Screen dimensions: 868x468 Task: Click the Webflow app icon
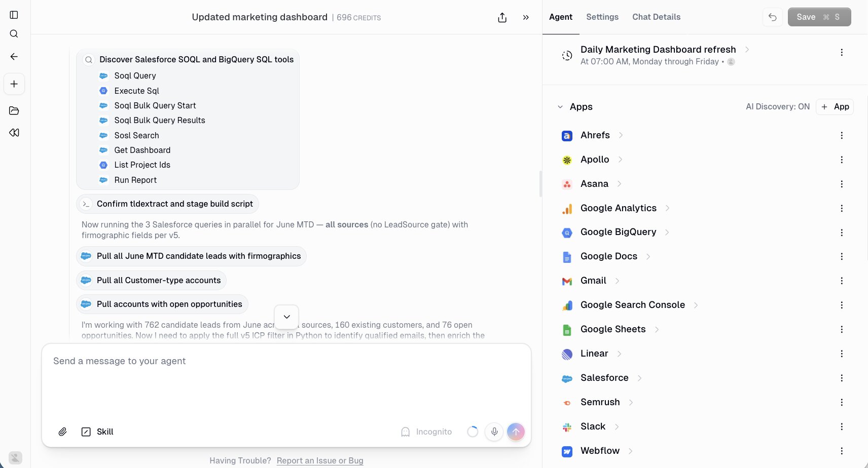pyautogui.click(x=567, y=451)
